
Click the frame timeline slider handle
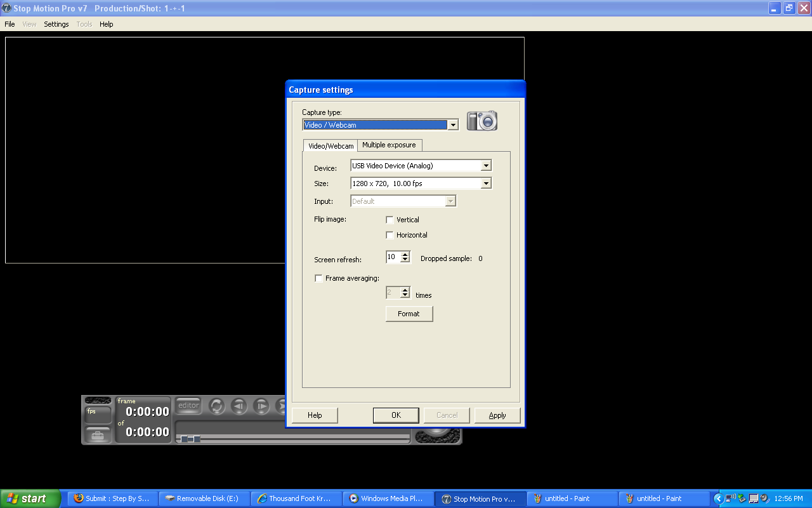tap(190, 439)
